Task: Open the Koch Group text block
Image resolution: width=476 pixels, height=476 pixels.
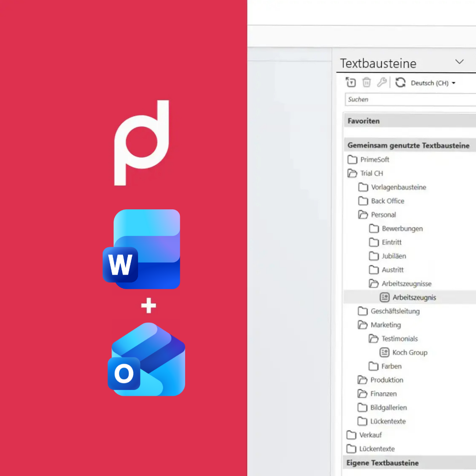Action: [x=410, y=353]
